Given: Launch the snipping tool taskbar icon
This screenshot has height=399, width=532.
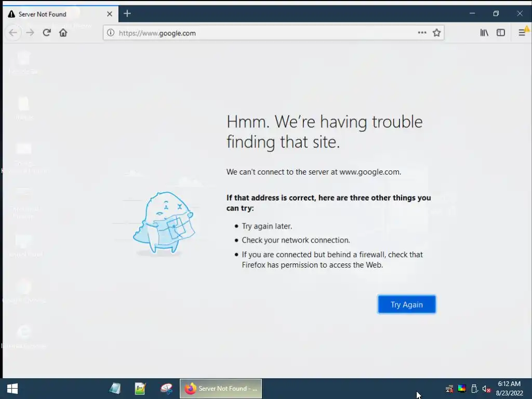Looking at the screenshot, I should click(166, 389).
